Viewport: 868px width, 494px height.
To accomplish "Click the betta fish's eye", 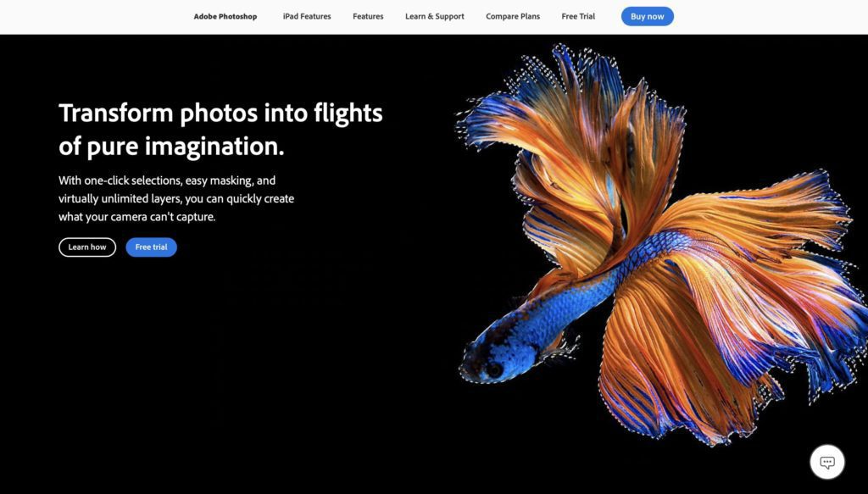I will click(x=493, y=369).
